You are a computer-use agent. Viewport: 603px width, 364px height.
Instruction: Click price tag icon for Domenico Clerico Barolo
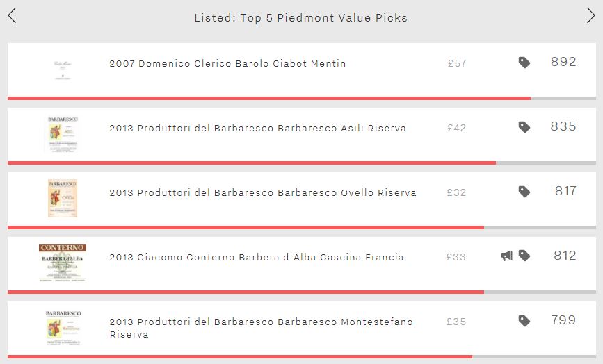[524, 63]
